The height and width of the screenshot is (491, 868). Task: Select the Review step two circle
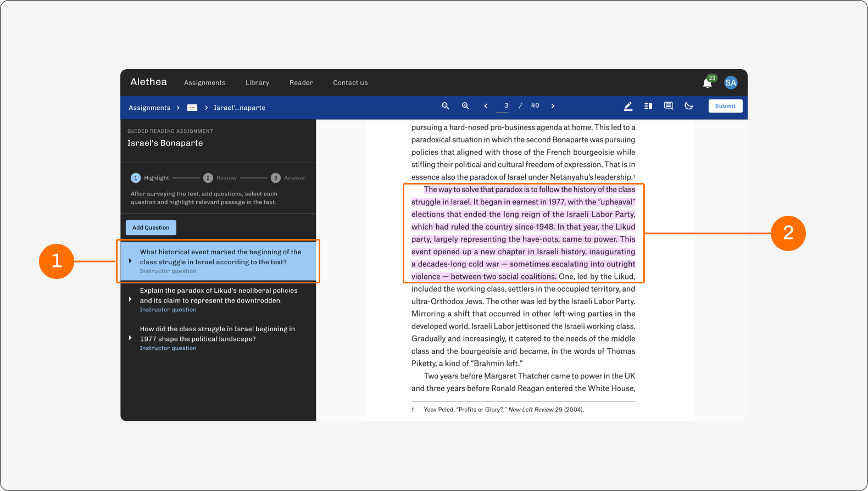point(208,178)
